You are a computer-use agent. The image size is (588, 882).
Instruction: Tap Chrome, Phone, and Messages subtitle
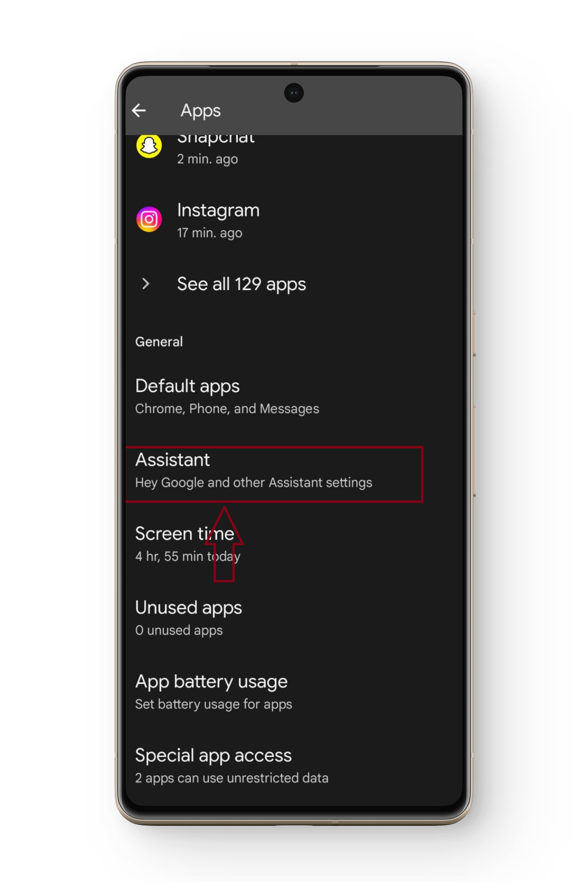point(227,409)
